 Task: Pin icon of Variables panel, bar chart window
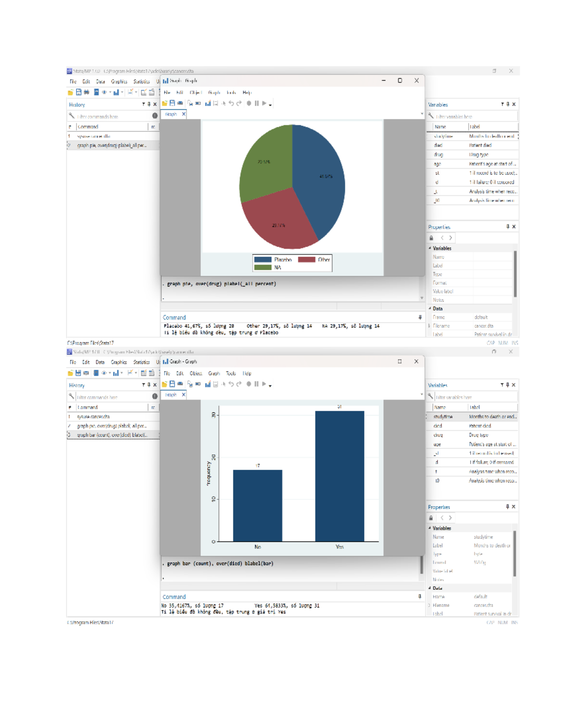pos(508,385)
